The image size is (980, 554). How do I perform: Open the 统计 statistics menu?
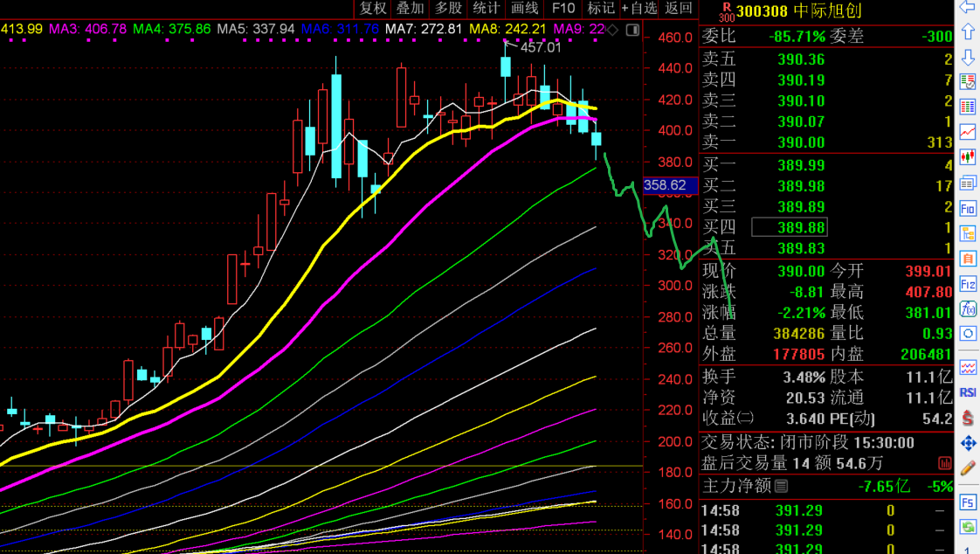[x=487, y=8]
